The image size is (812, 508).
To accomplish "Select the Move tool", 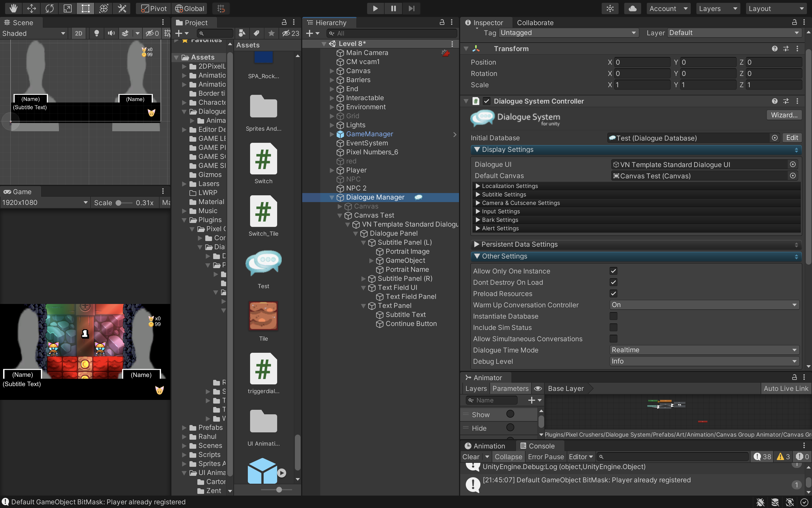I will point(31,8).
